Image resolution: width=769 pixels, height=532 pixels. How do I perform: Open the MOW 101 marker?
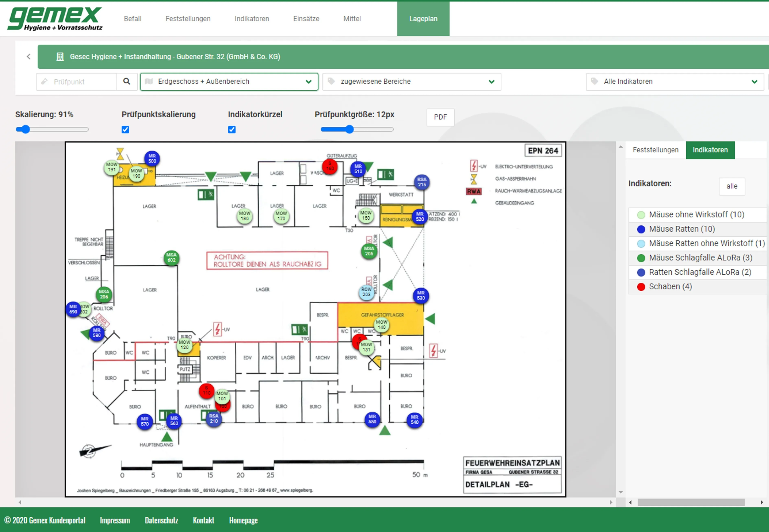point(222,396)
